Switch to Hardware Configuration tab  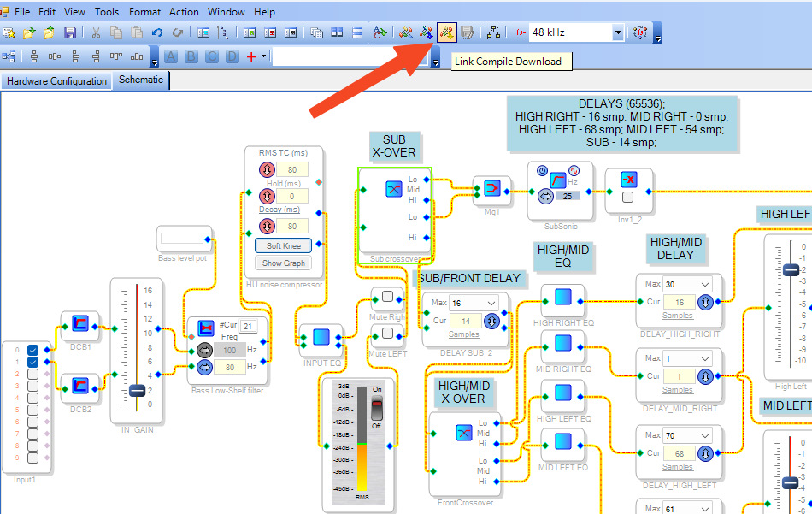[56, 81]
